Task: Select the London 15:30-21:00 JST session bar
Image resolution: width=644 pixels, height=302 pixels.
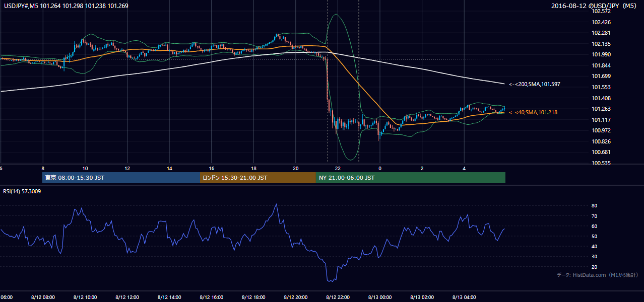Action: 258,178
